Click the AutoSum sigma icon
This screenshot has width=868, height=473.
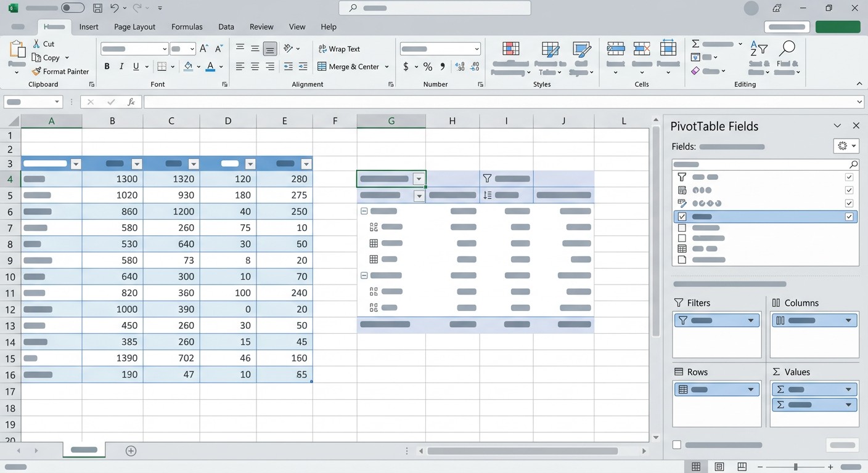[695, 44]
